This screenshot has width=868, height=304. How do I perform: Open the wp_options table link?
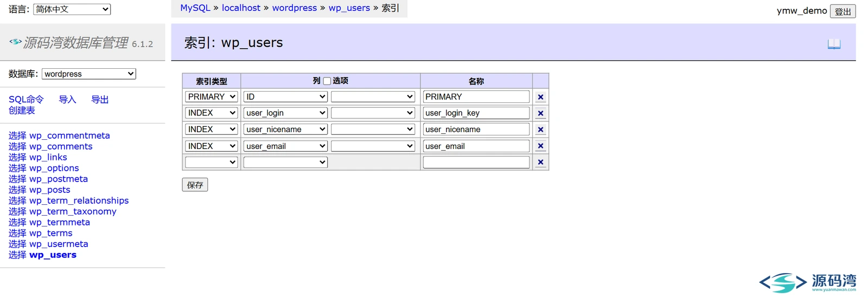pyautogui.click(x=54, y=168)
